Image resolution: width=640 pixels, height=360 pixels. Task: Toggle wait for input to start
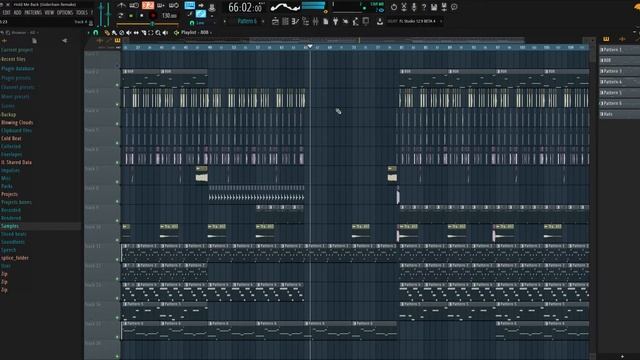(x=134, y=5)
